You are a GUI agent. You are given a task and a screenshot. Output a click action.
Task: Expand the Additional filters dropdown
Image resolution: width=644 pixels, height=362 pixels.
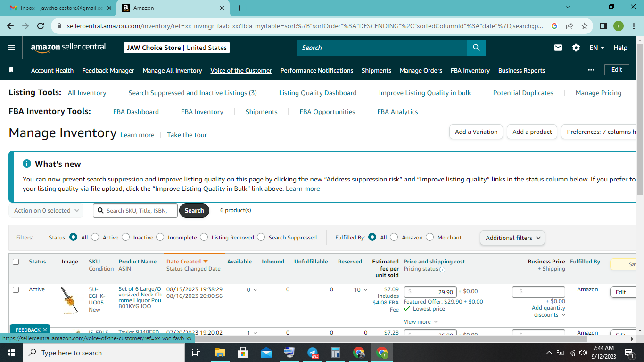(512, 238)
